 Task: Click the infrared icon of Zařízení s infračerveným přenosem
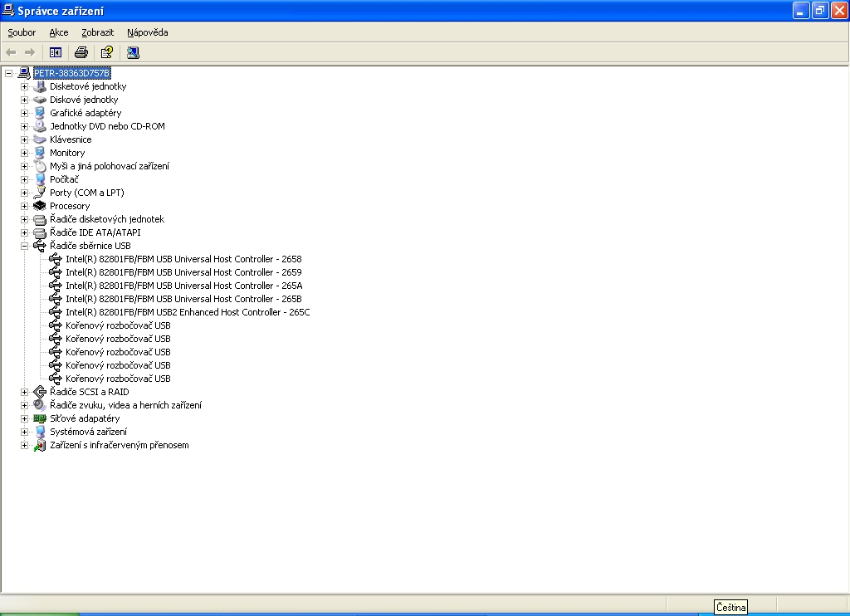[x=40, y=445]
